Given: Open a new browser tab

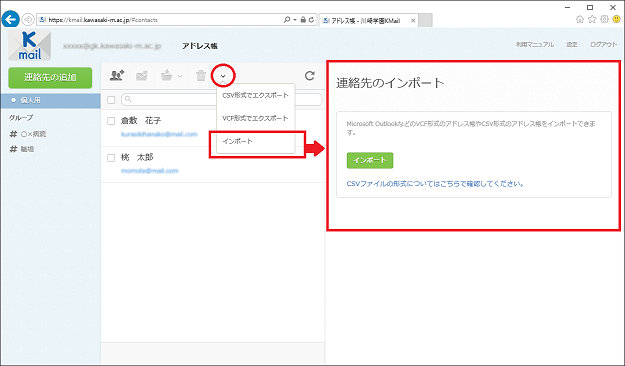Looking at the screenshot, I should point(425,20).
